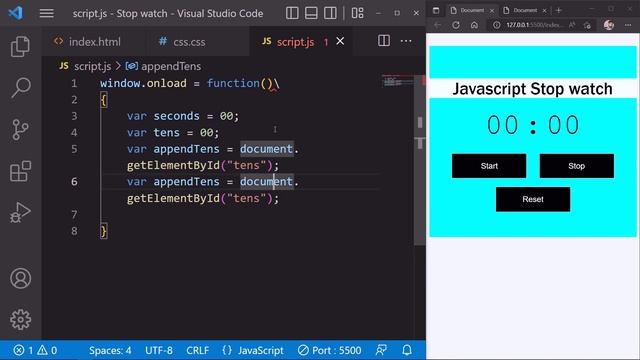The width and height of the screenshot is (640, 360).
Task: Click the tens display '00' on stopwatch
Action: click(x=563, y=124)
